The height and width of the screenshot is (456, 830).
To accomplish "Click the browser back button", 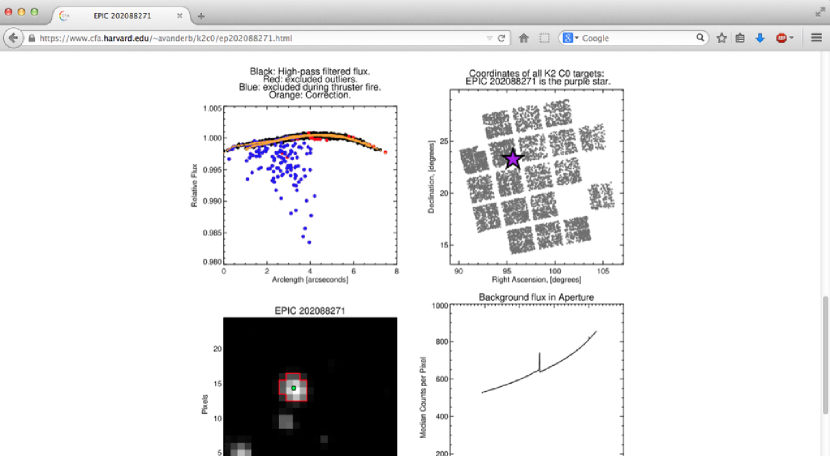I will coord(13,38).
